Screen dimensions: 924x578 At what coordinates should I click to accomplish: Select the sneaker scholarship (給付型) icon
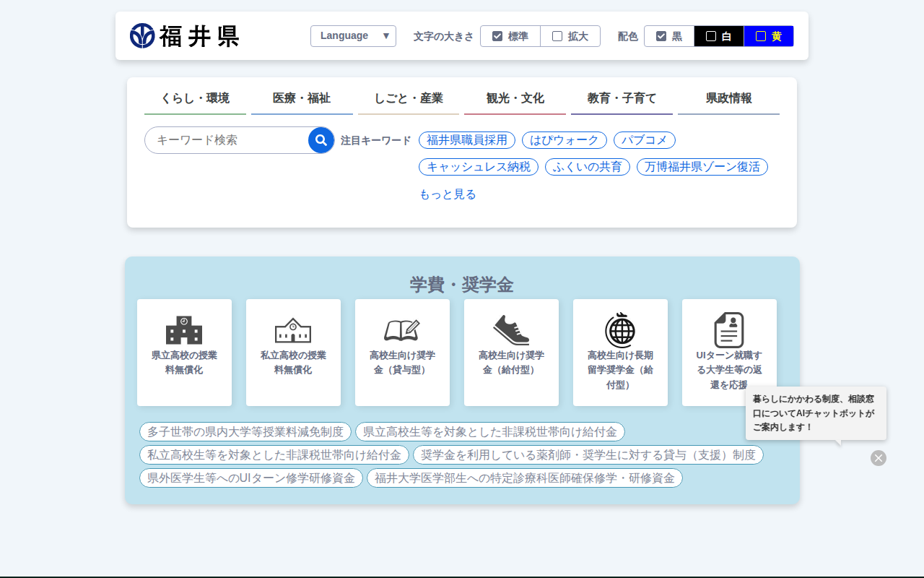(x=511, y=331)
